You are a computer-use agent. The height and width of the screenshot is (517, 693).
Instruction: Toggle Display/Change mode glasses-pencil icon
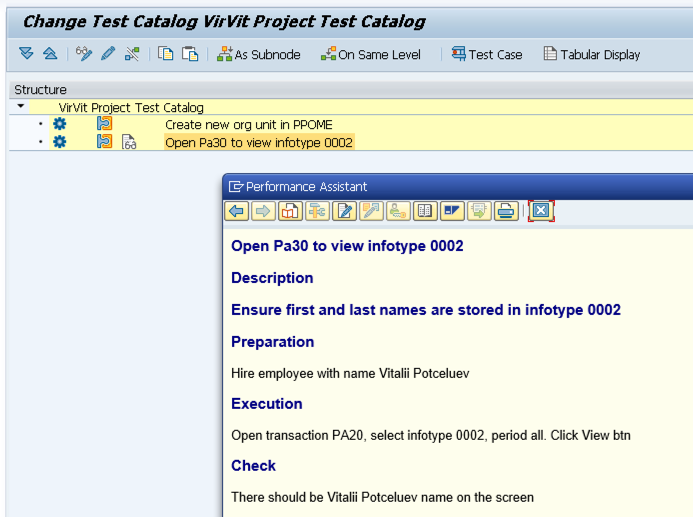(84, 54)
